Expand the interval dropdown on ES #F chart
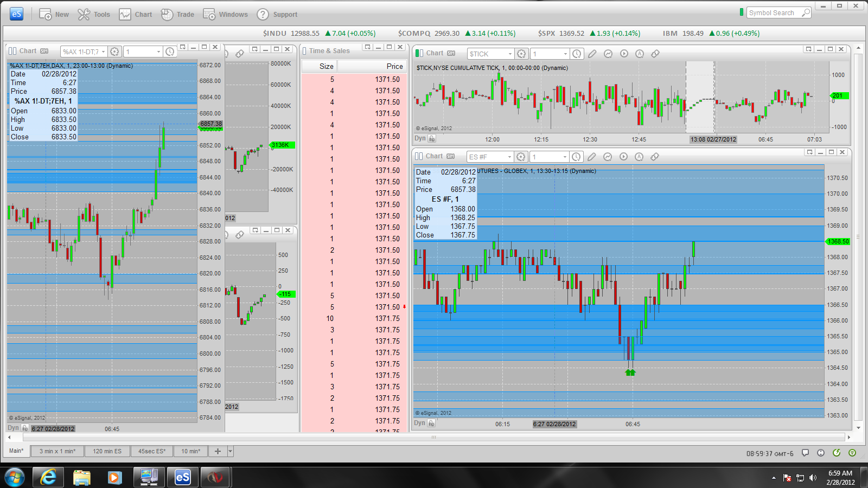The height and width of the screenshot is (488, 868). (x=565, y=157)
